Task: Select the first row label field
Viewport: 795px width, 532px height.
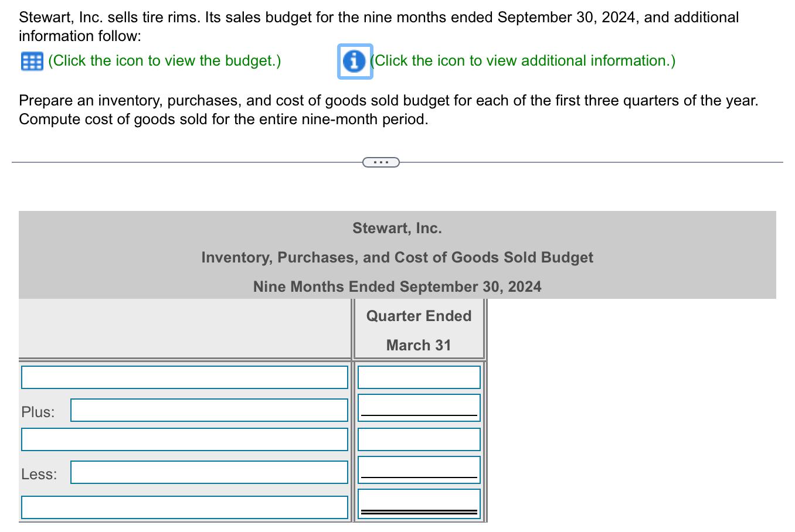Action: 184,377
